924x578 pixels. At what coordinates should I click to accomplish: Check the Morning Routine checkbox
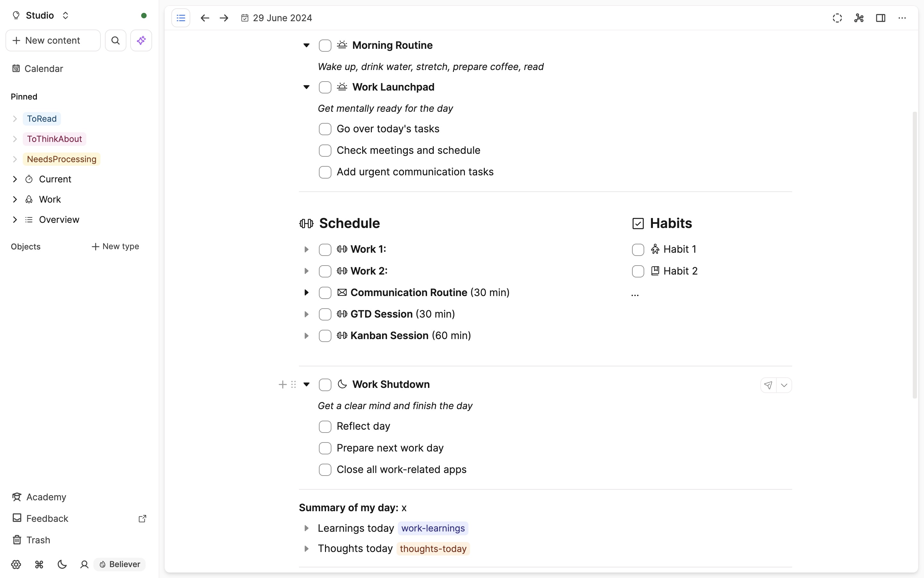click(325, 46)
